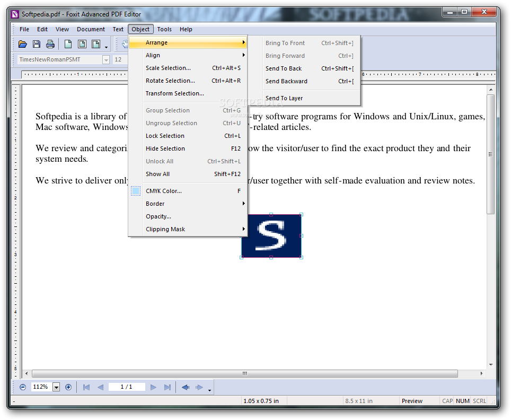The width and height of the screenshot is (511, 420).
Task: Click the 8.5 x 11 in page size
Action: coord(359,401)
